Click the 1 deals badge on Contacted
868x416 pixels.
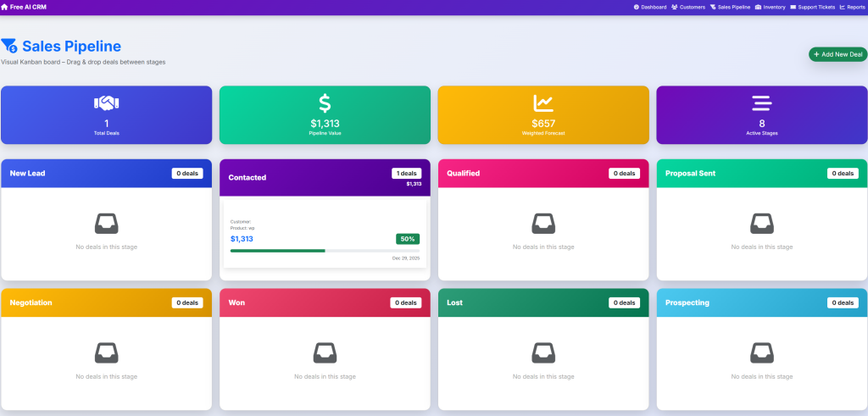(x=406, y=173)
